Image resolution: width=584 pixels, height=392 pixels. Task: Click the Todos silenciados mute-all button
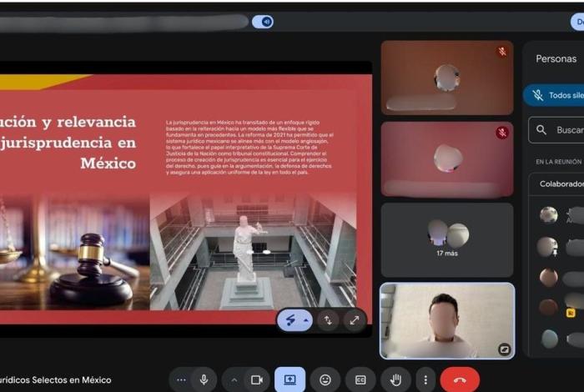pos(554,95)
